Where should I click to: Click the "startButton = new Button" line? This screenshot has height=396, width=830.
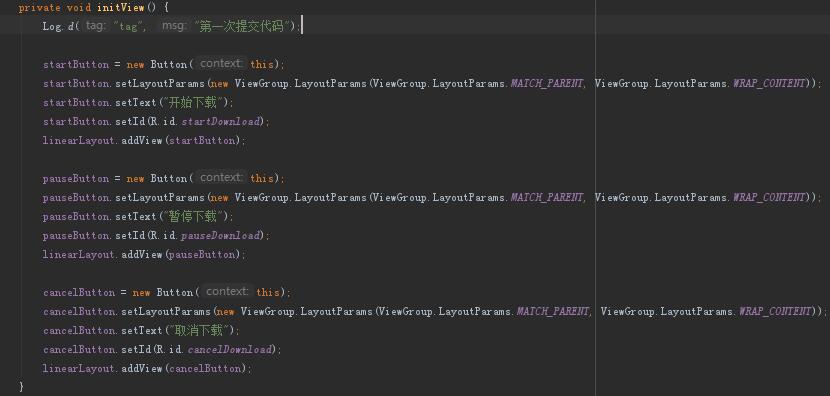164,65
